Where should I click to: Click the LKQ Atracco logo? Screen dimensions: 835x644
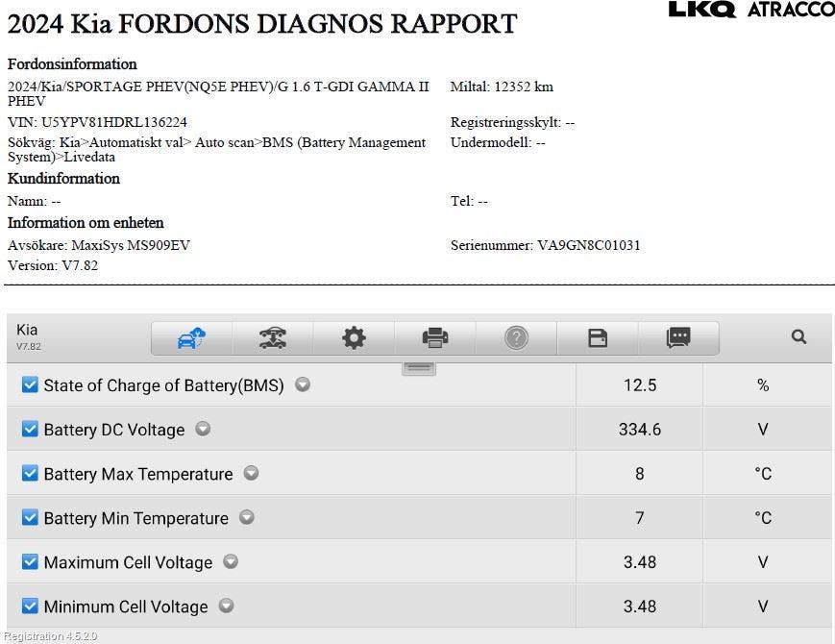pyautogui.click(x=750, y=10)
